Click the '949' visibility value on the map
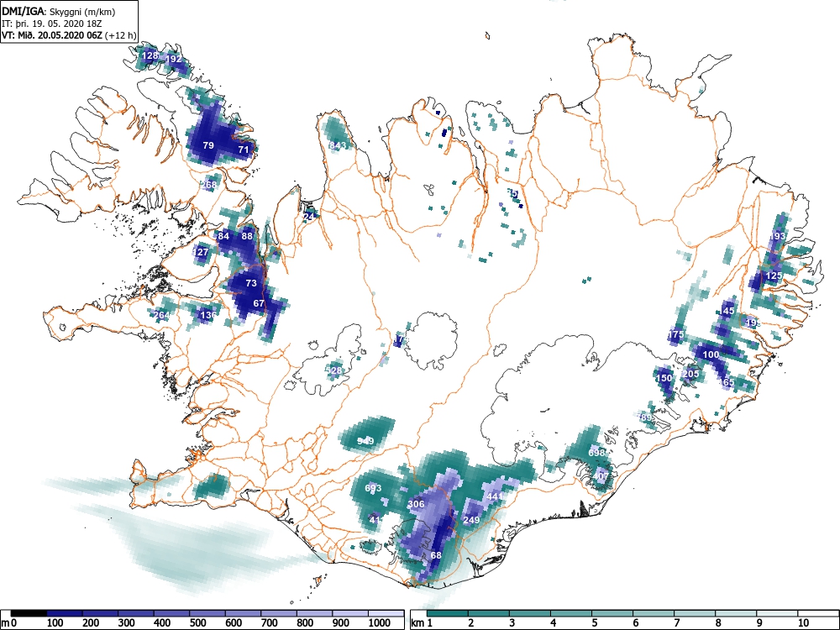 [x=365, y=440]
